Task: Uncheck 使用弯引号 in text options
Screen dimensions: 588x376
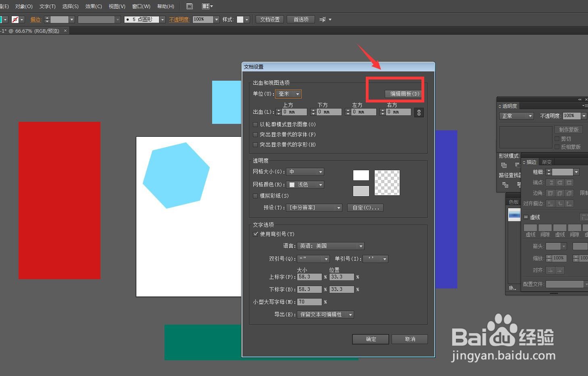Action: click(x=255, y=234)
